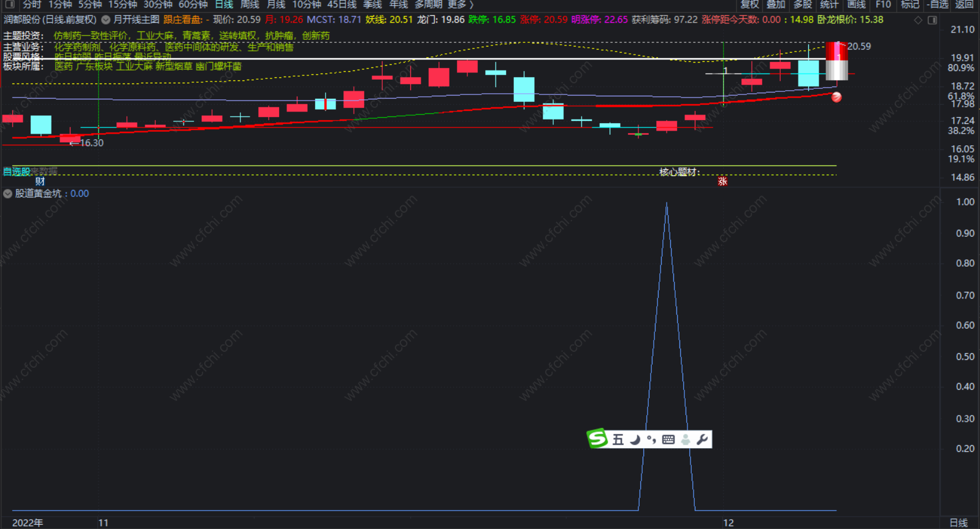The height and width of the screenshot is (529, 980).
Task: Click the 12 month marker on time axis
Action: (728, 523)
